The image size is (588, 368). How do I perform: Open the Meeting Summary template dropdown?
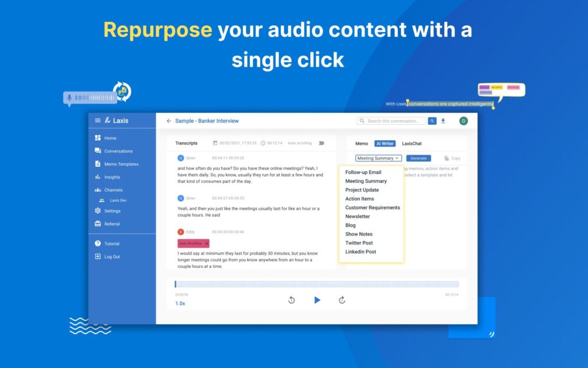(x=378, y=158)
